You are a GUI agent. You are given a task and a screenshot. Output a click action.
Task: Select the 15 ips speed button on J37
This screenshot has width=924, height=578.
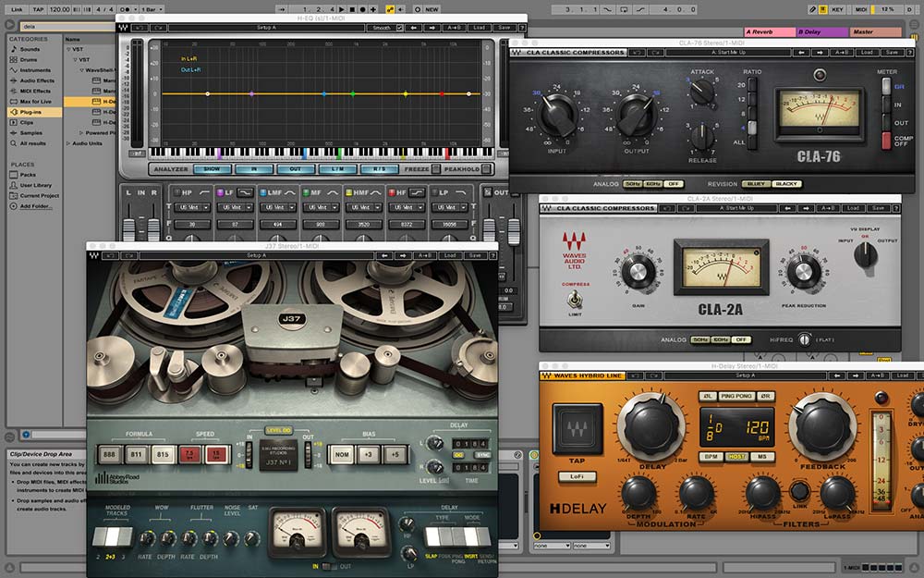(x=217, y=455)
